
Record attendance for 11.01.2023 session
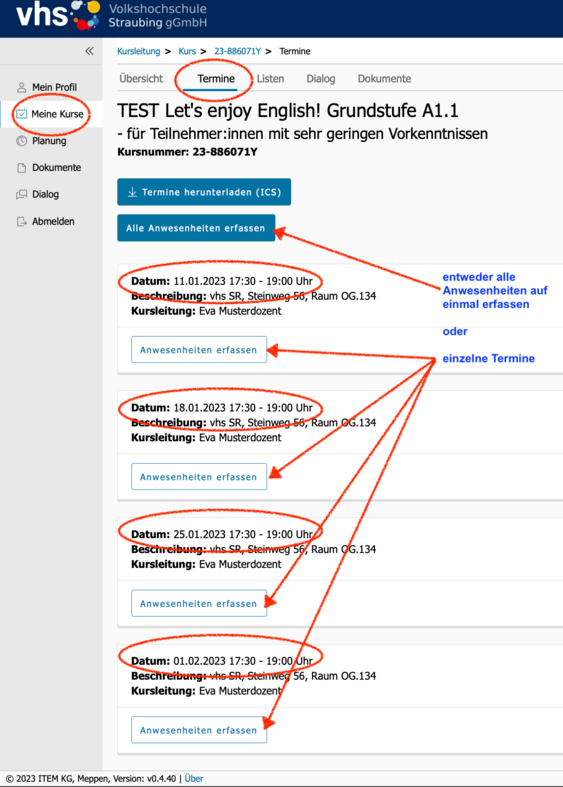[x=199, y=350]
